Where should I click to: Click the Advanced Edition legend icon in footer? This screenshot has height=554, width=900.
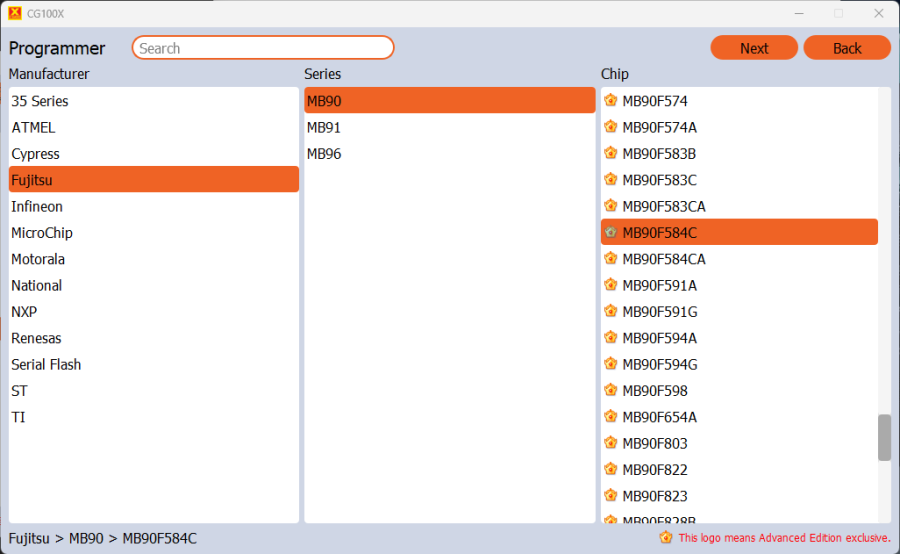click(666, 537)
